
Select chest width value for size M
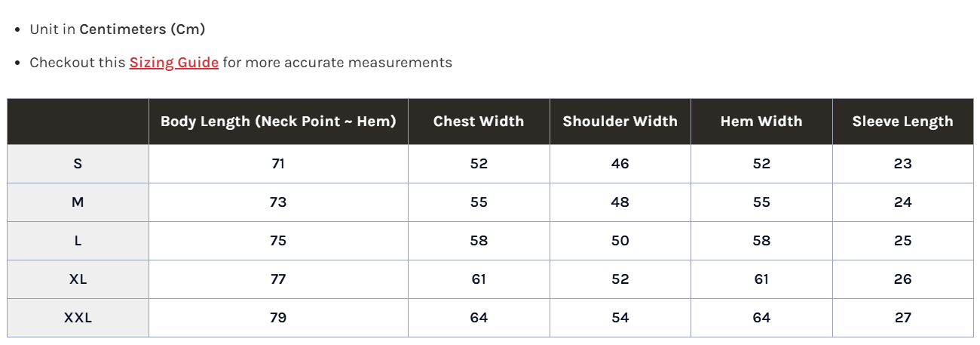[x=479, y=202]
